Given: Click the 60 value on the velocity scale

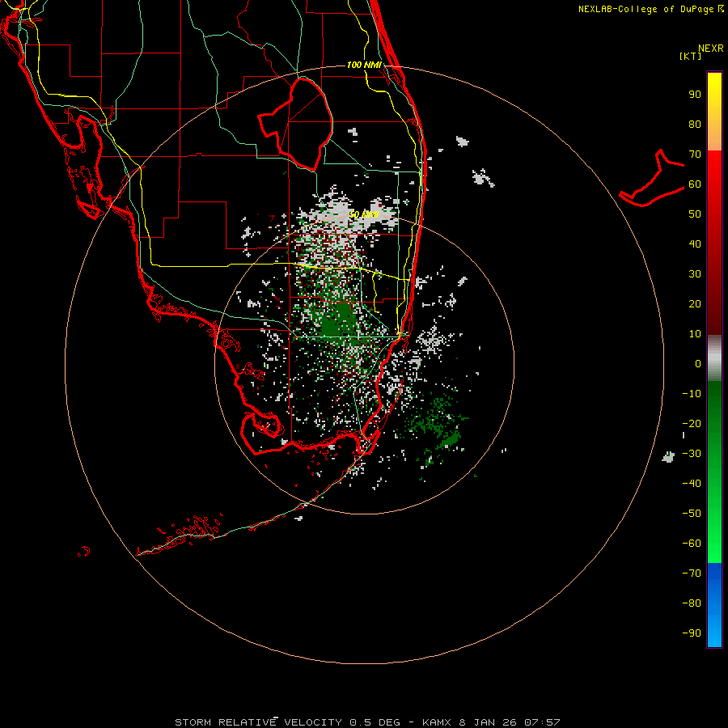Looking at the screenshot, I should click(695, 184).
